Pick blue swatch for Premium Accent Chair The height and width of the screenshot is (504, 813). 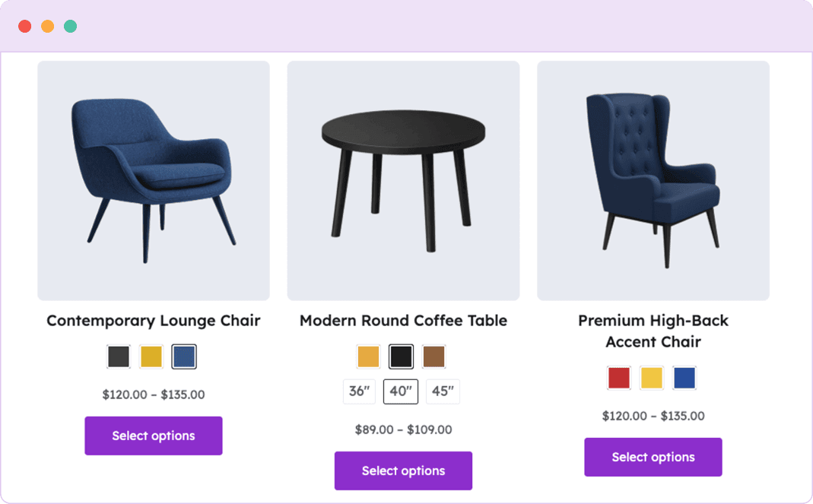[x=684, y=378]
